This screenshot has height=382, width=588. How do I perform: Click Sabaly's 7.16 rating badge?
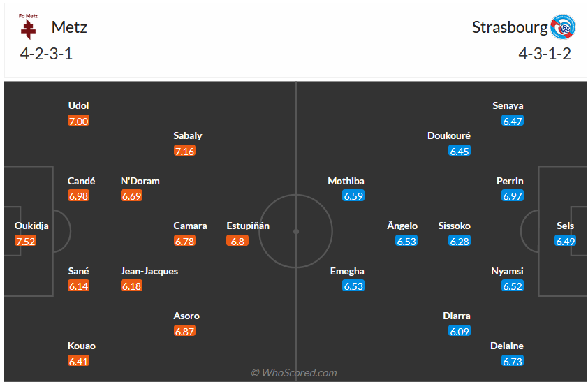(x=184, y=151)
